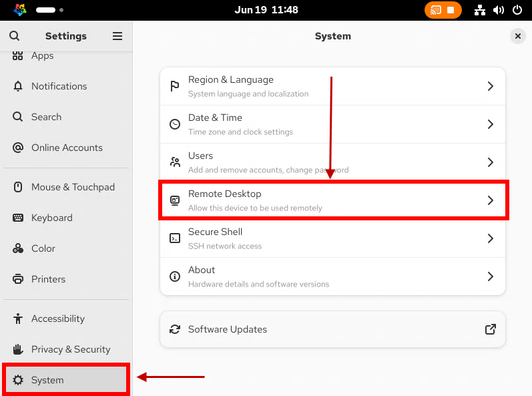This screenshot has width=532, height=396.
Task: Click the external link icon on Software Updates
Action: coord(490,329)
